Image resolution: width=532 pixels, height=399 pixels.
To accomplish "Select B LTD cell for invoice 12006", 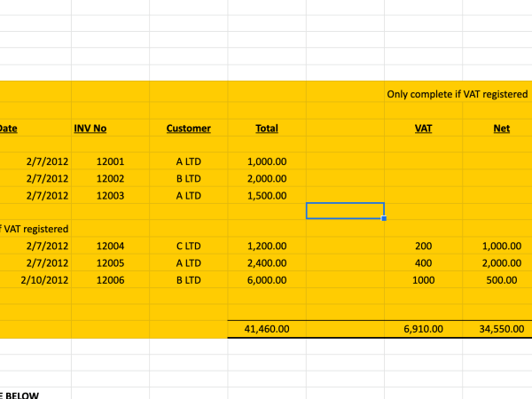I will (x=189, y=280).
